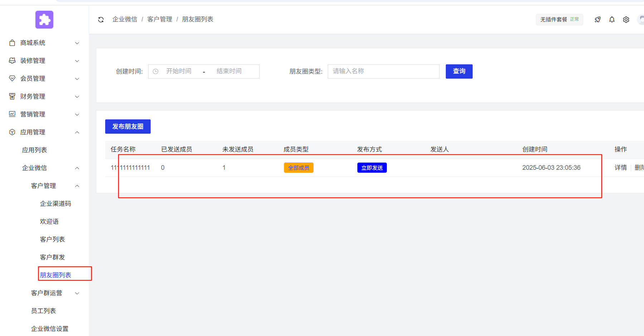
Task: Click the 商城系统 shopping bag icon
Action: pos(12,43)
